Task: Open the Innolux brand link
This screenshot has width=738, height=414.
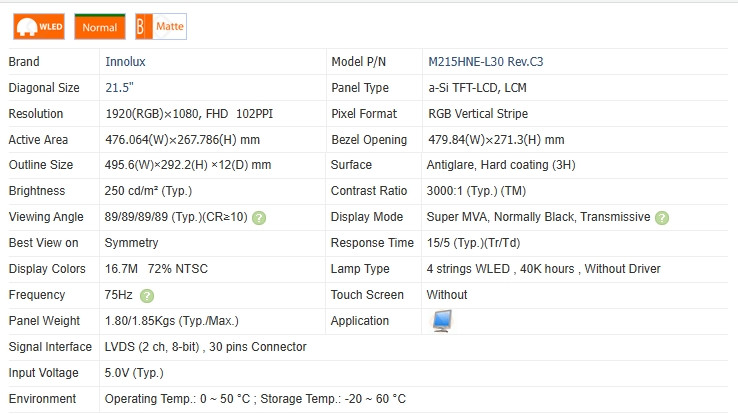Action: click(x=125, y=62)
